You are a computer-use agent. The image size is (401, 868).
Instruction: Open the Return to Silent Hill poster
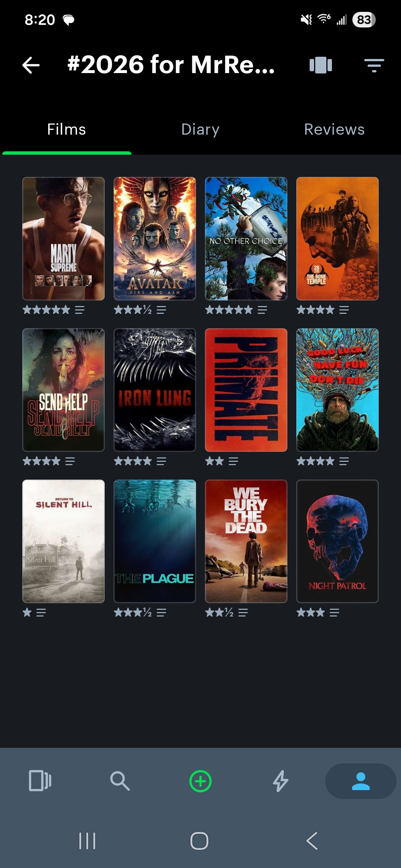point(63,541)
